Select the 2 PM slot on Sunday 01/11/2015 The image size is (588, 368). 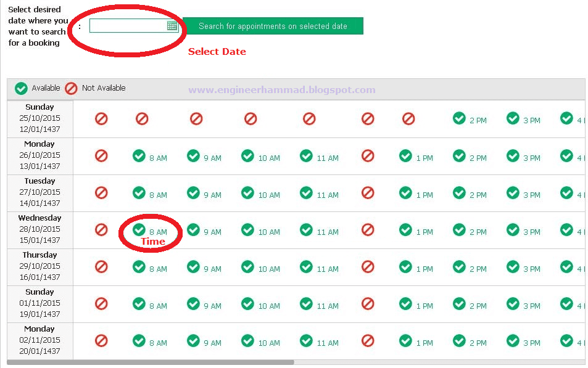click(460, 304)
